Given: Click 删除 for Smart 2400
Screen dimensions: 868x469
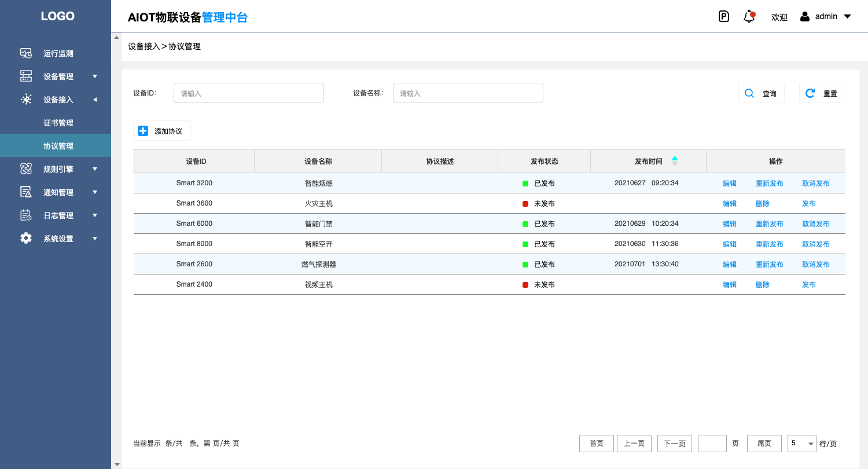Looking at the screenshot, I should [x=763, y=284].
